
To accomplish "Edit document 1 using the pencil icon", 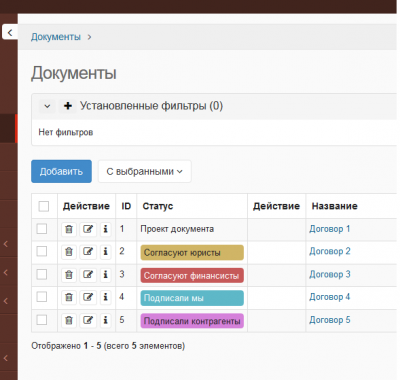I will pyautogui.click(x=88, y=229).
